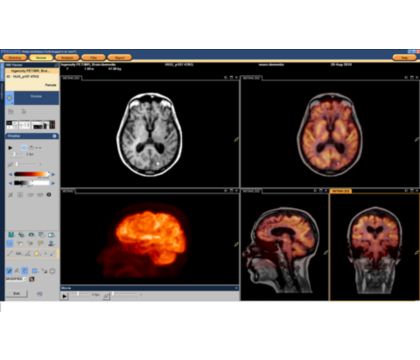
Task: Click the black round icon below color bars
Action: [x=49, y=195]
